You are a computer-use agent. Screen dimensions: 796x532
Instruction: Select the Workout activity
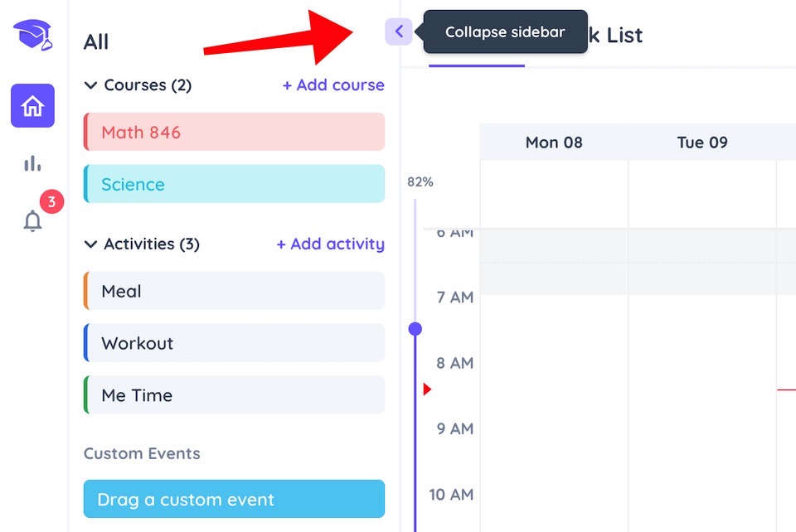[234, 343]
